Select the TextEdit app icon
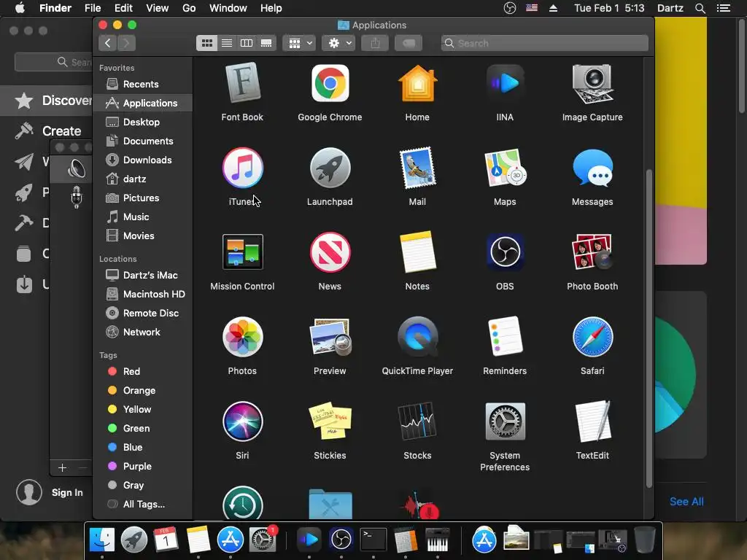The height and width of the screenshot is (560, 747). pos(592,421)
